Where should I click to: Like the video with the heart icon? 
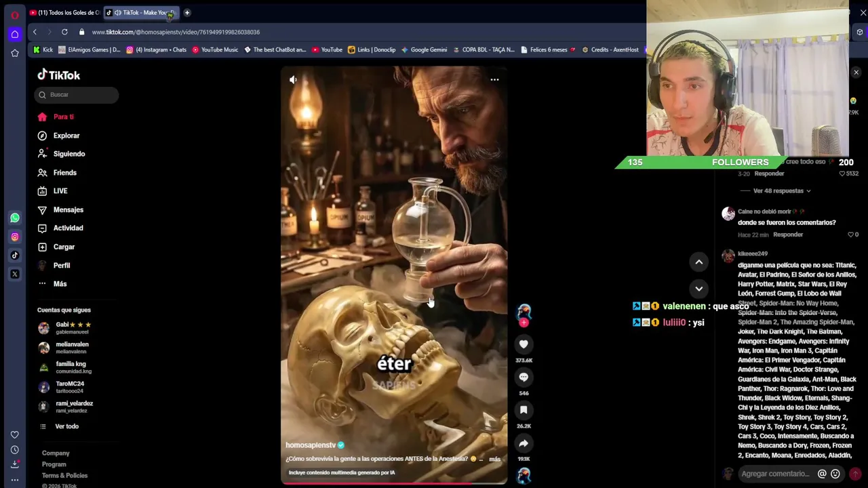(x=524, y=344)
